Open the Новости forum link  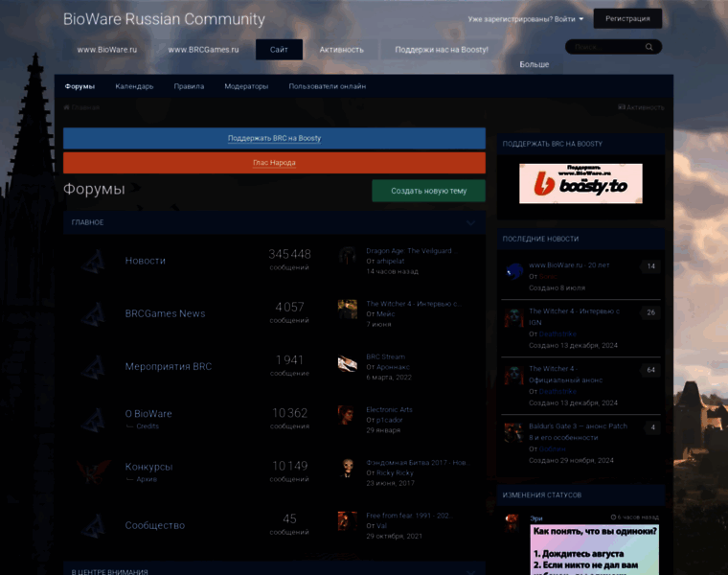tap(146, 261)
